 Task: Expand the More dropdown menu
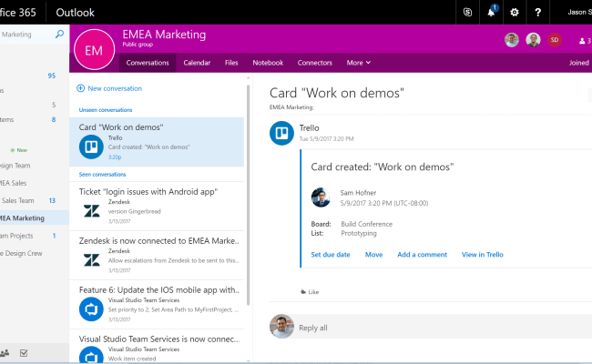(359, 63)
